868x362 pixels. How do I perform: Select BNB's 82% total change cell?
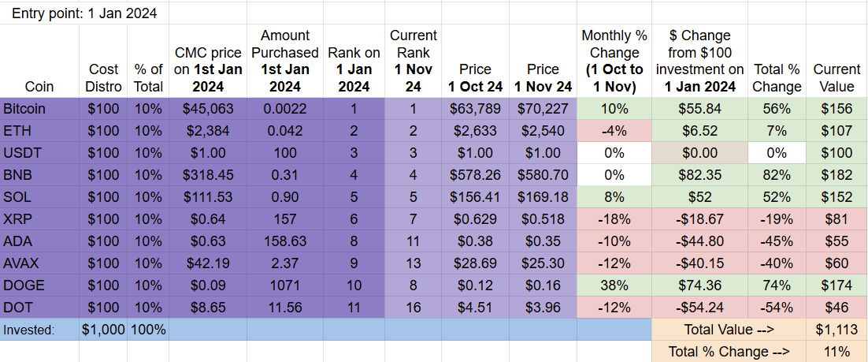[777, 175]
